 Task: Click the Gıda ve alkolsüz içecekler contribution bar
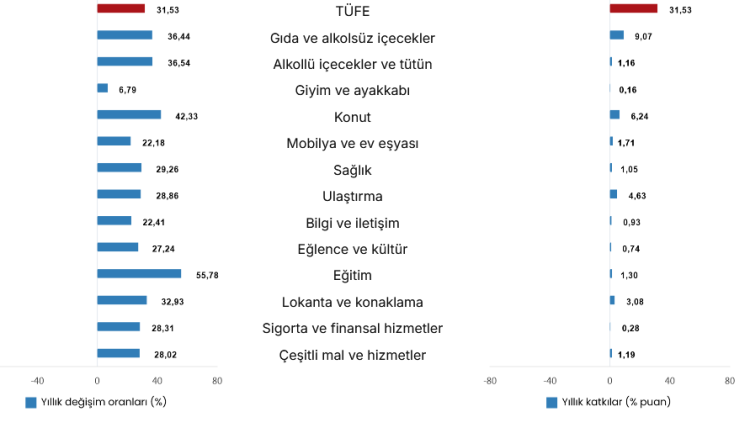(x=616, y=36)
